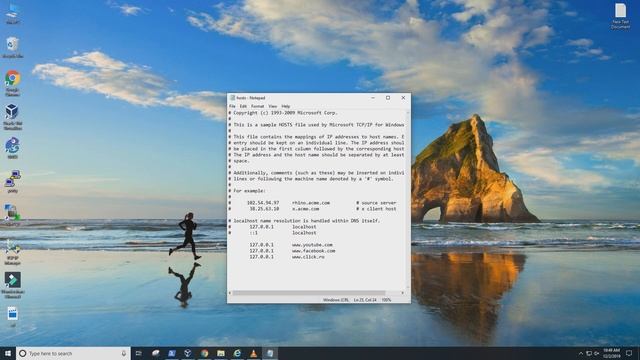The width and height of the screenshot is (640, 360).
Task: Open File Explorer from the taskbar
Action: click(x=221, y=353)
